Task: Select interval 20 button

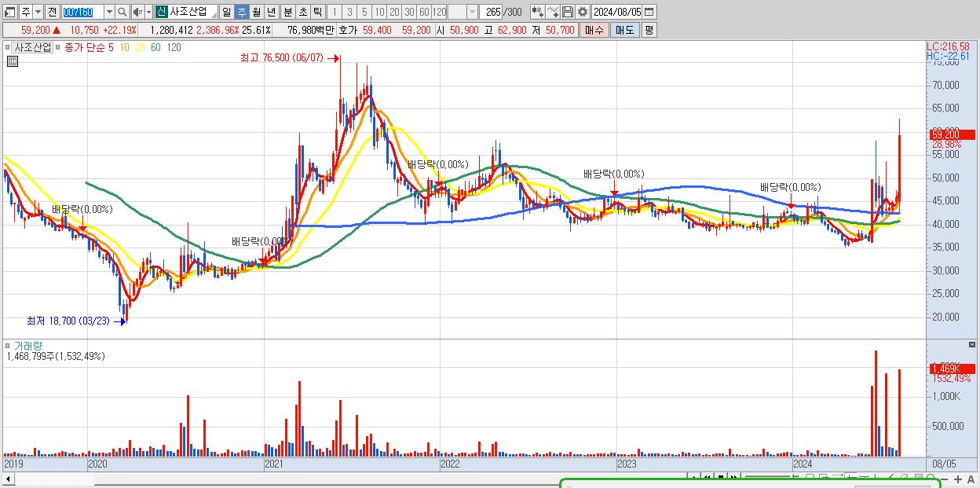Action: coord(394,12)
